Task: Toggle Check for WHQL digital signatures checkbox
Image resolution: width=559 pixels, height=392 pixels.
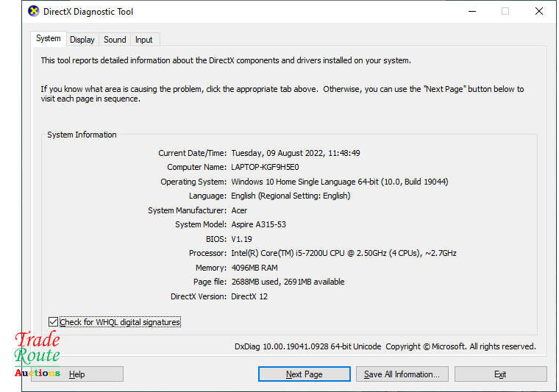Action: (x=53, y=322)
